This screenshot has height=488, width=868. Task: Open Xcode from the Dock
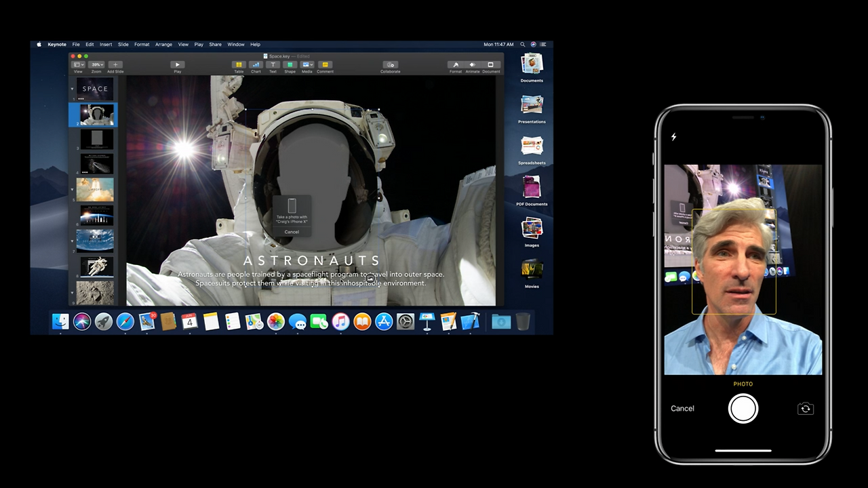(470, 321)
